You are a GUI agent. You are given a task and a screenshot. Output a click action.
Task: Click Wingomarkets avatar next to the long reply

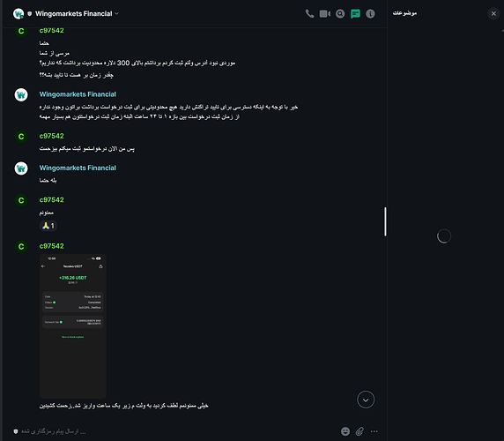pos(21,95)
